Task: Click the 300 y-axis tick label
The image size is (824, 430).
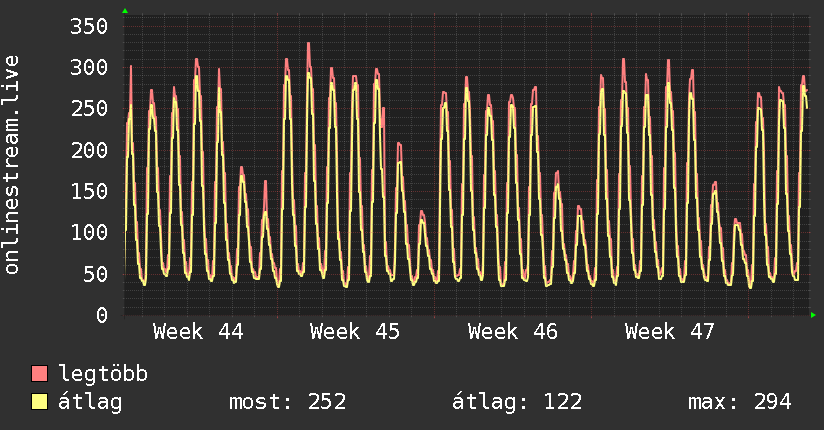Action: coord(89,67)
